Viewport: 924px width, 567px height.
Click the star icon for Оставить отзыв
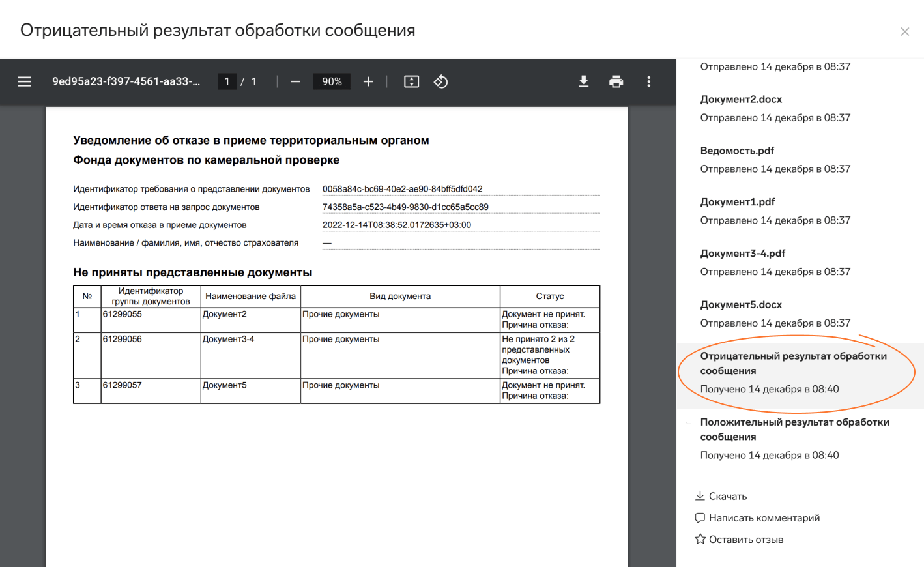click(700, 539)
